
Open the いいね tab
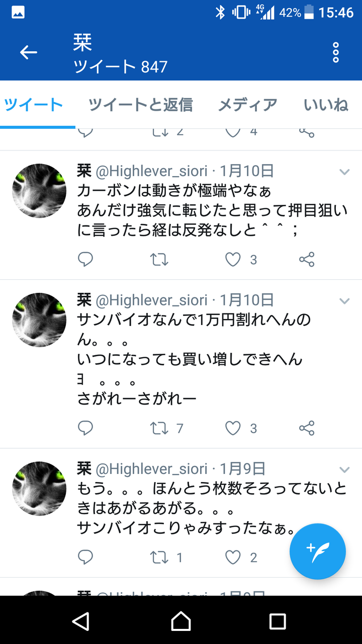coord(326,105)
